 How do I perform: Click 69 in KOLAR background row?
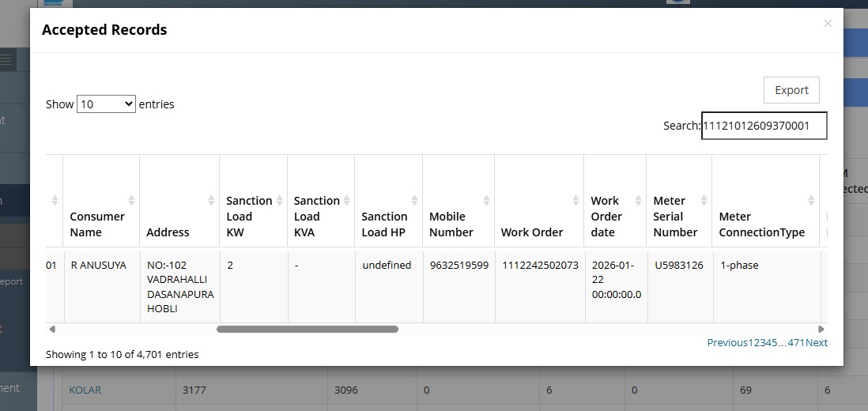(745, 390)
